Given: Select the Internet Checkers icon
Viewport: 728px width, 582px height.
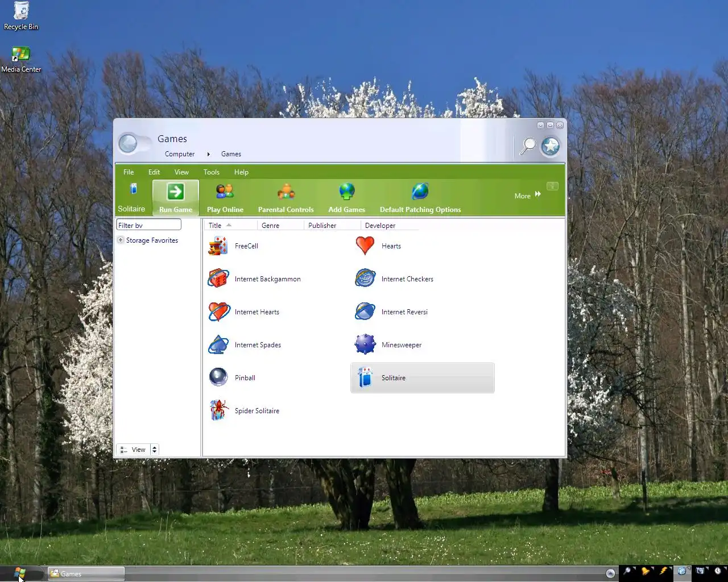Looking at the screenshot, I should (x=365, y=278).
